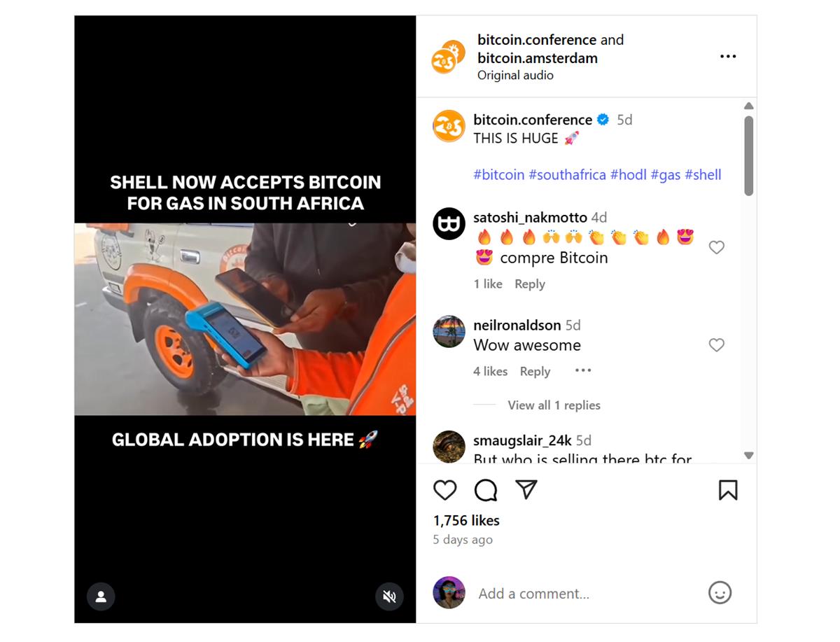This screenshot has height=642, width=840.
Task: Open emoji picker in comment box
Action: 720,593
